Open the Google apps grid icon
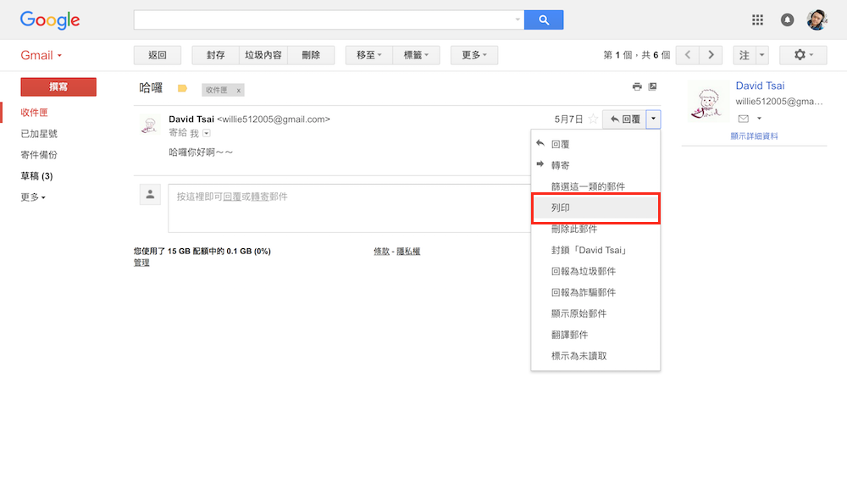 tap(757, 20)
